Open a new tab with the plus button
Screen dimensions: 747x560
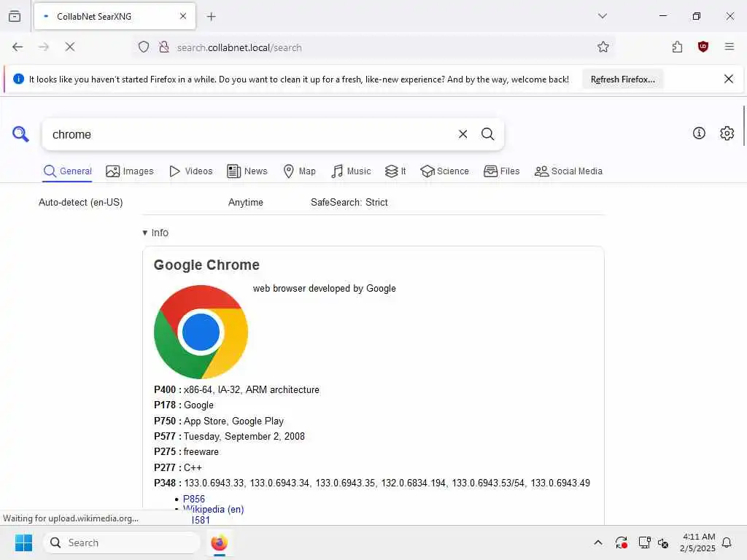211,17
